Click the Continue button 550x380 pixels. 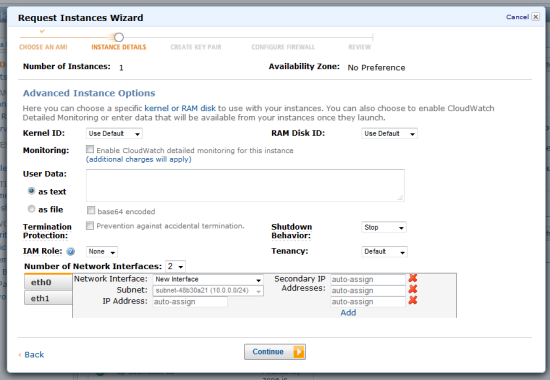pos(275,352)
